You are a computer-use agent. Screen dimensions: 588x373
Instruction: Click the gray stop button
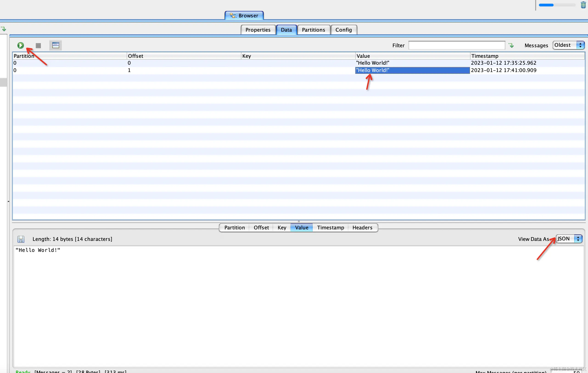click(38, 46)
